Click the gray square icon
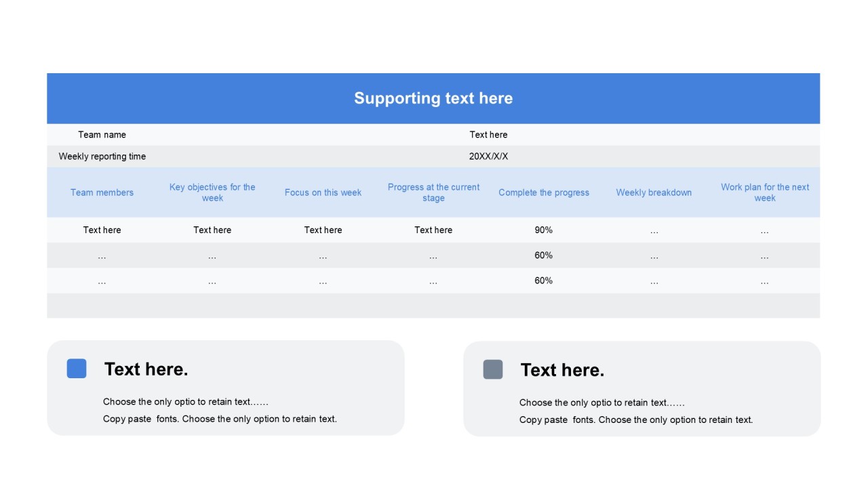This screenshot has height=488, width=868. [493, 369]
